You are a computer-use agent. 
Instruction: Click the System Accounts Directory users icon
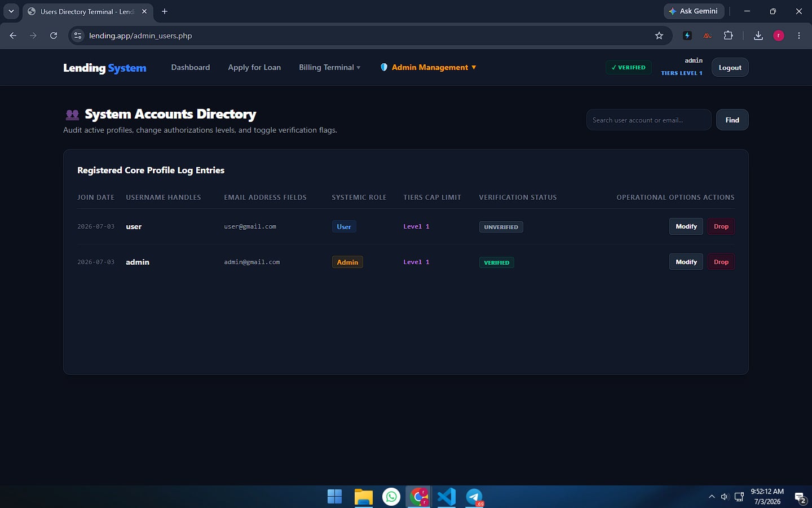click(x=72, y=115)
